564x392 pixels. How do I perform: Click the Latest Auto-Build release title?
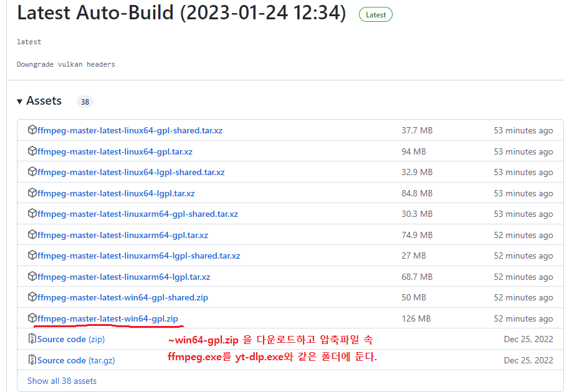[x=181, y=13]
